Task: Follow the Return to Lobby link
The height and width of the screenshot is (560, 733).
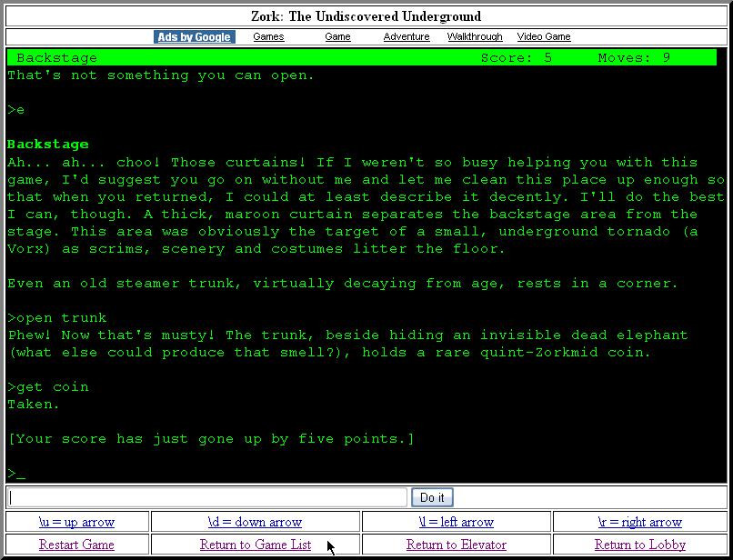Action: tap(640, 545)
